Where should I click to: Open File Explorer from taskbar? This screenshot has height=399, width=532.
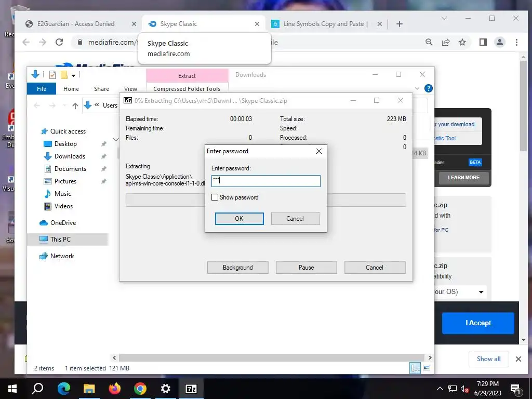click(x=89, y=389)
